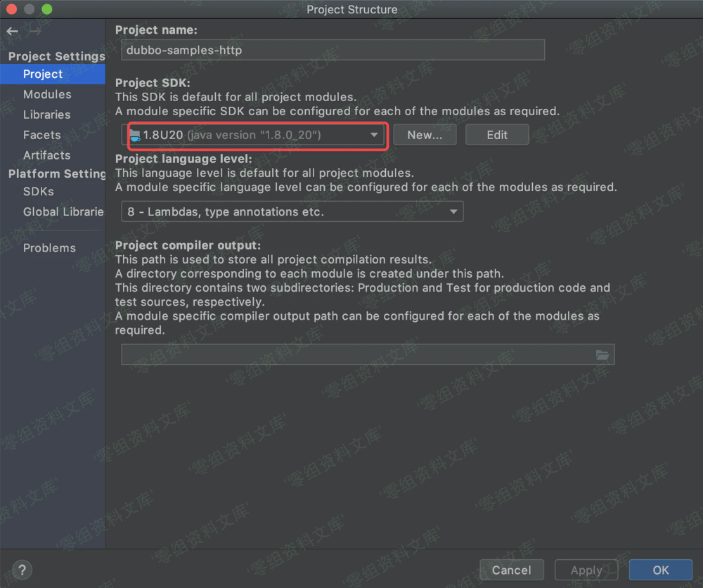Open the help question mark button
703x588 pixels.
click(22, 570)
